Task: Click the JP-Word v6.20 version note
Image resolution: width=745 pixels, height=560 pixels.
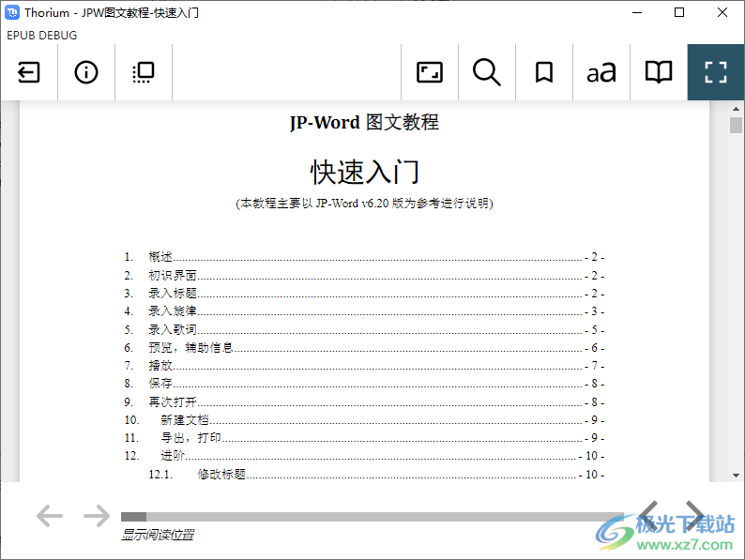Action: pos(364,204)
